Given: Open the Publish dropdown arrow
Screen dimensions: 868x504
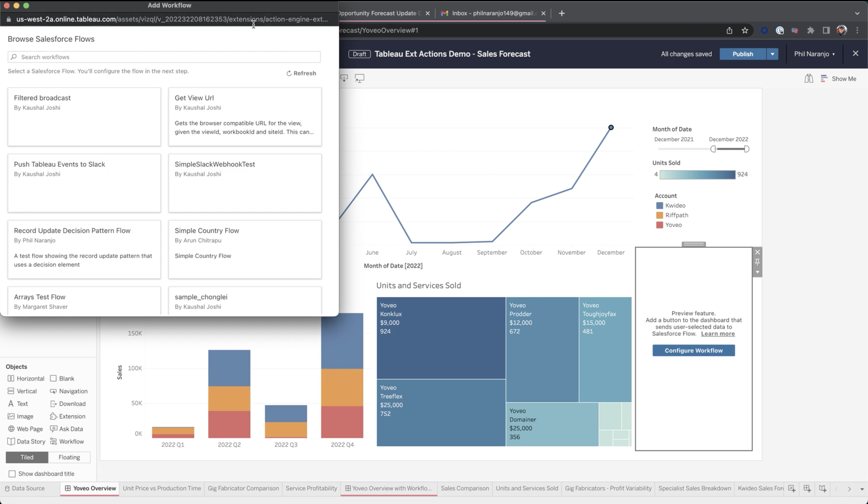Looking at the screenshot, I should (772, 54).
